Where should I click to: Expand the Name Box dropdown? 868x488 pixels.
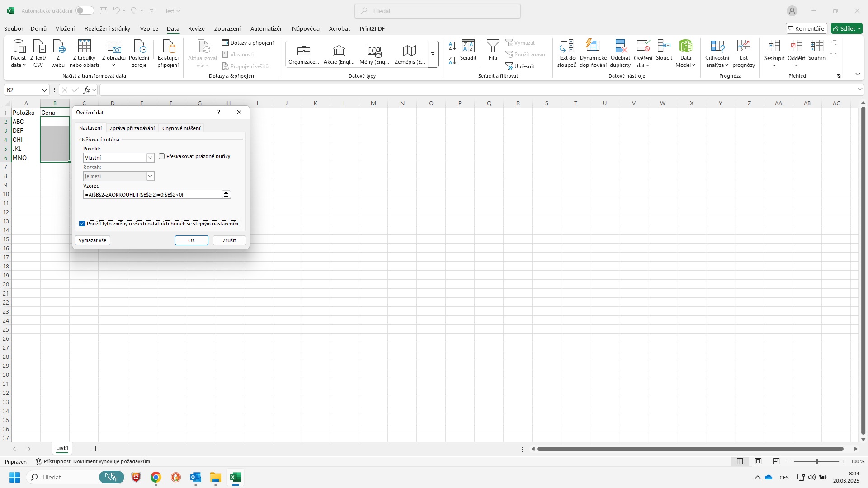click(44, 90)
